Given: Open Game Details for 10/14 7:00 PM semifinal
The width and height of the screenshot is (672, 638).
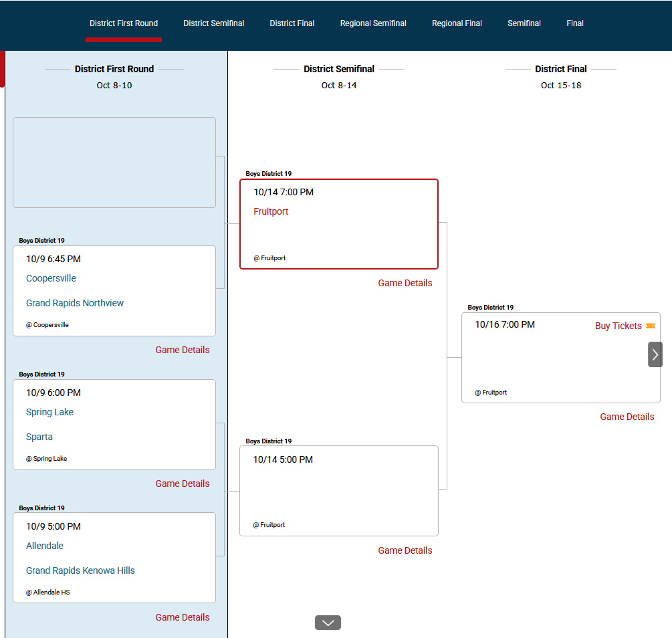Looking at the screenshot, I should [x=405, y=283].
